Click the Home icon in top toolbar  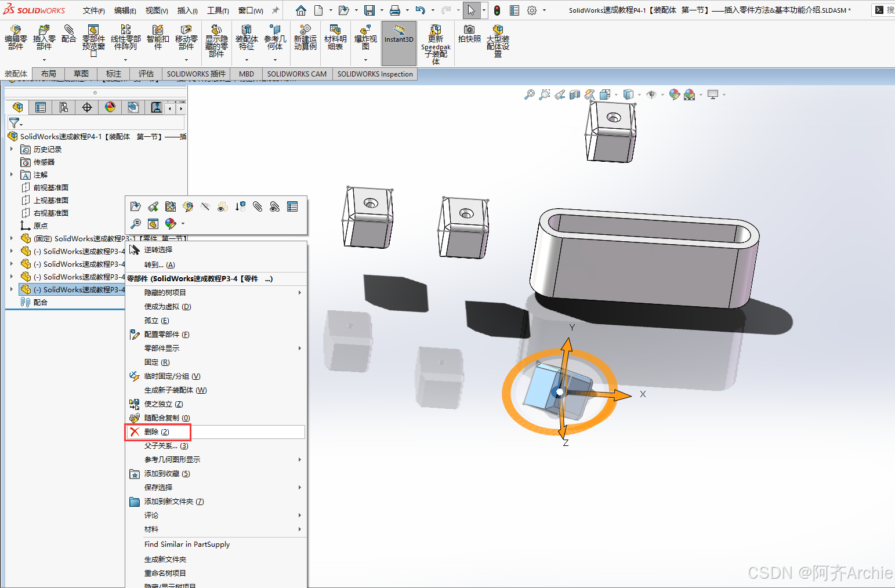click(x=301, y=10)
